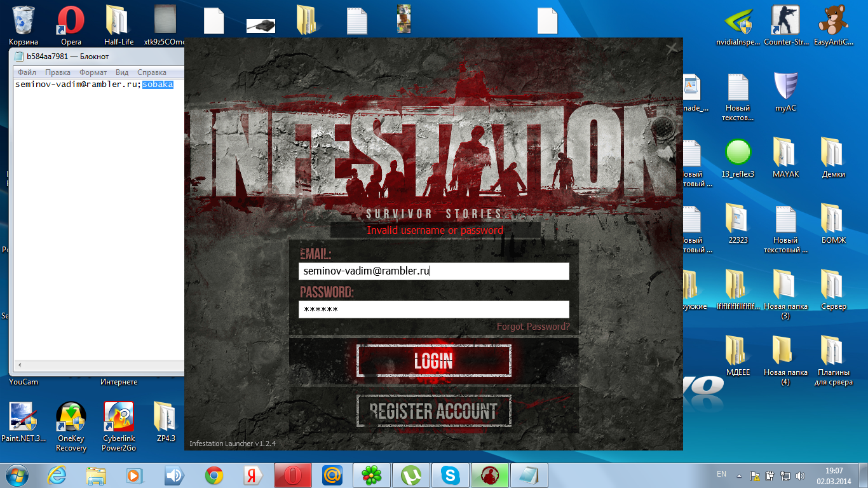This screenshot has height=488, width=868.
Task: Show hidden tray icons arrow
Action: pos(739,475)
